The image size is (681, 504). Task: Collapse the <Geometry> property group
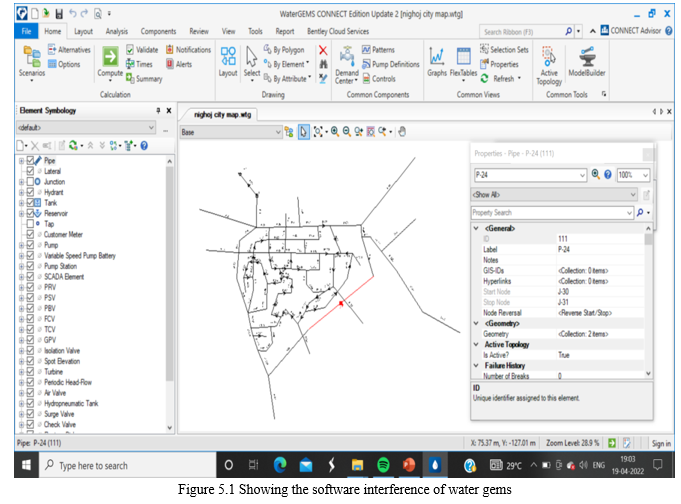pyautogui.click(x=476, y=323)
